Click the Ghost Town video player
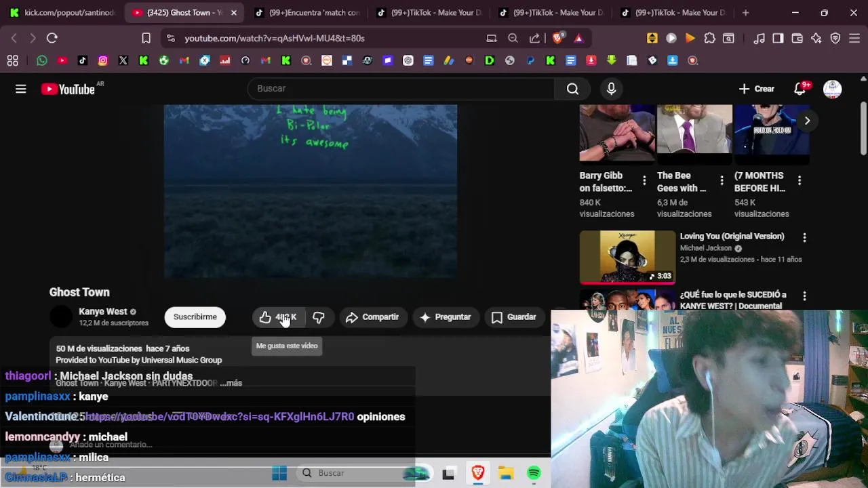The image size is (868, 488). point(311,191)
